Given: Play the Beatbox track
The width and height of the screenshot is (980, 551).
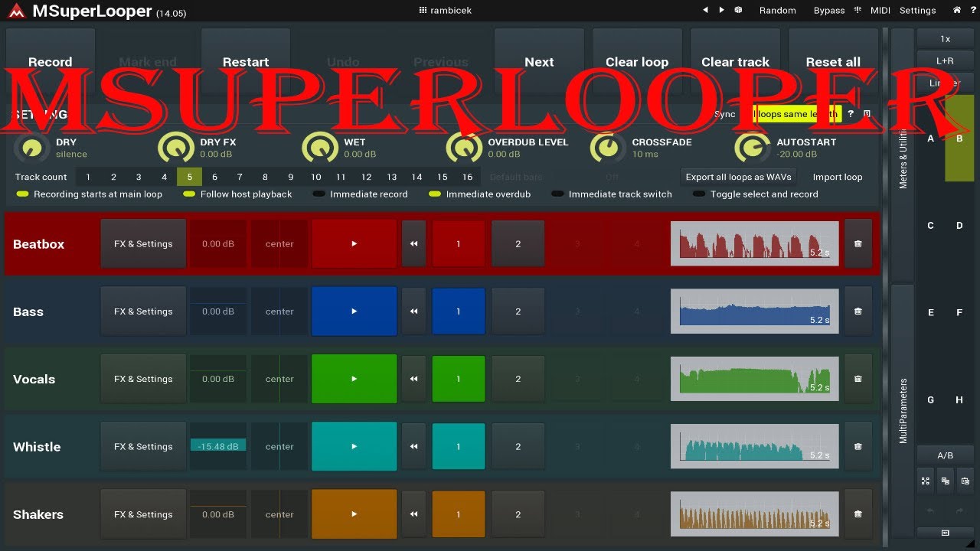Looking at the screenshot, I should [354, 243].
